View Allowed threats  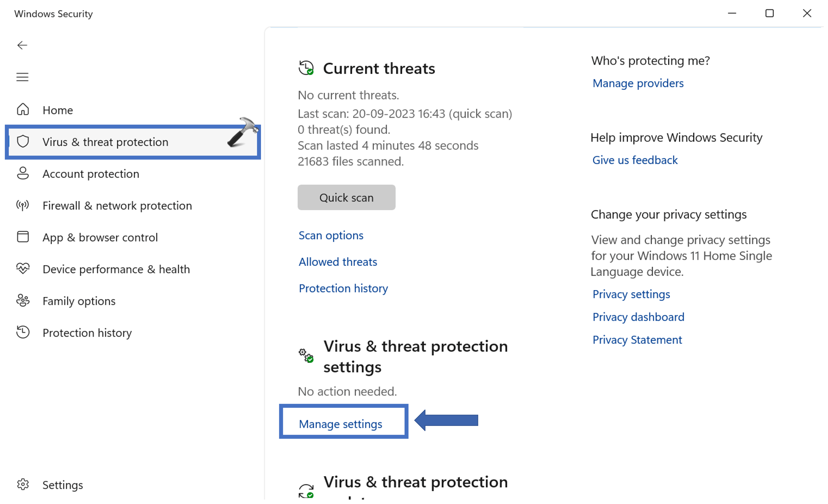pyautogui.click(x=337, y=261)
